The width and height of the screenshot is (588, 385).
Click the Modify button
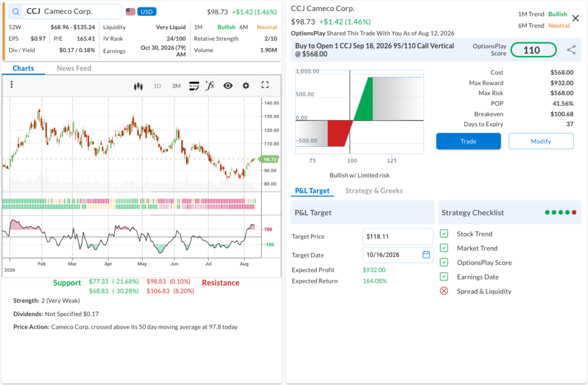point(541,141)
